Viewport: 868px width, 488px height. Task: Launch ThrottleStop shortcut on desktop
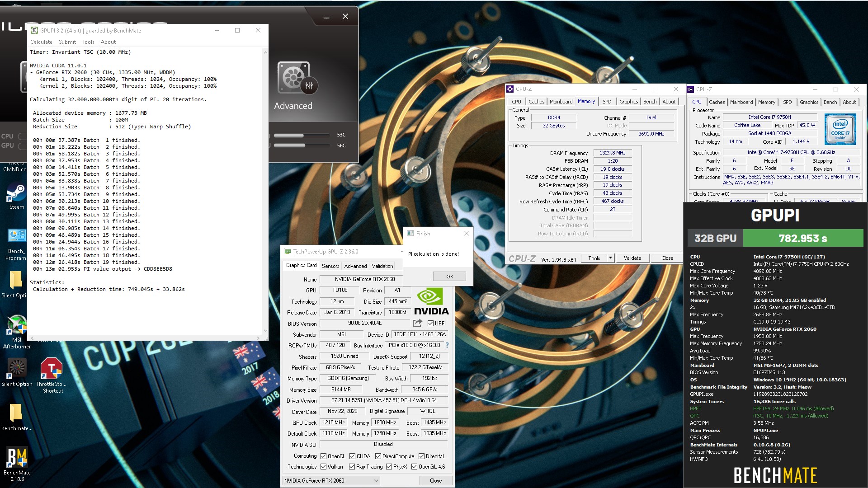point(51,375)
